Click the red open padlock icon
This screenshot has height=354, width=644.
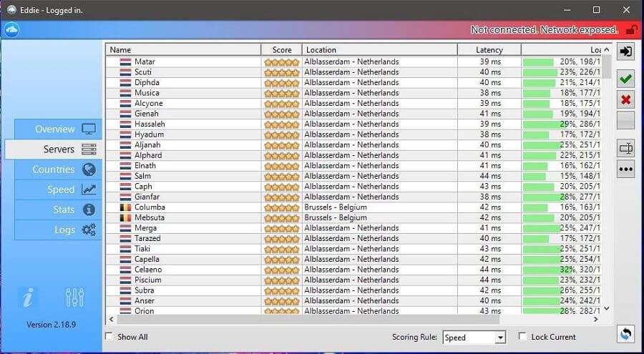coord(631,29)
